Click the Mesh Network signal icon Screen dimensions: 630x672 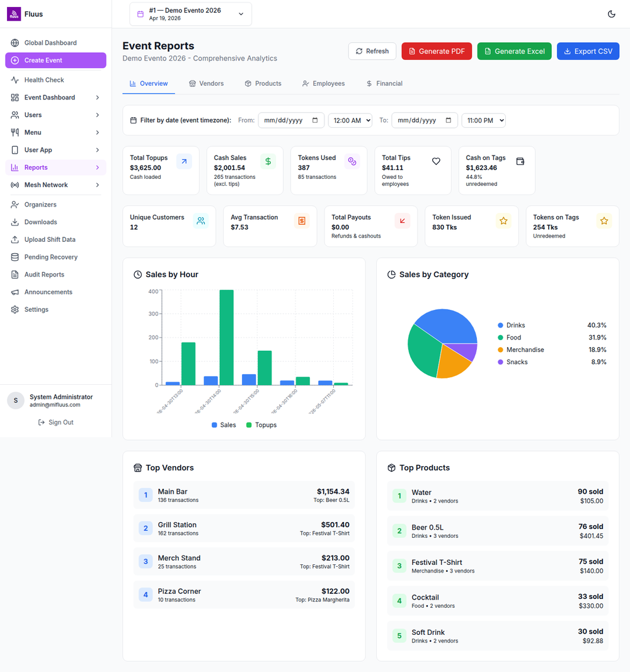[x=14, y=185]
